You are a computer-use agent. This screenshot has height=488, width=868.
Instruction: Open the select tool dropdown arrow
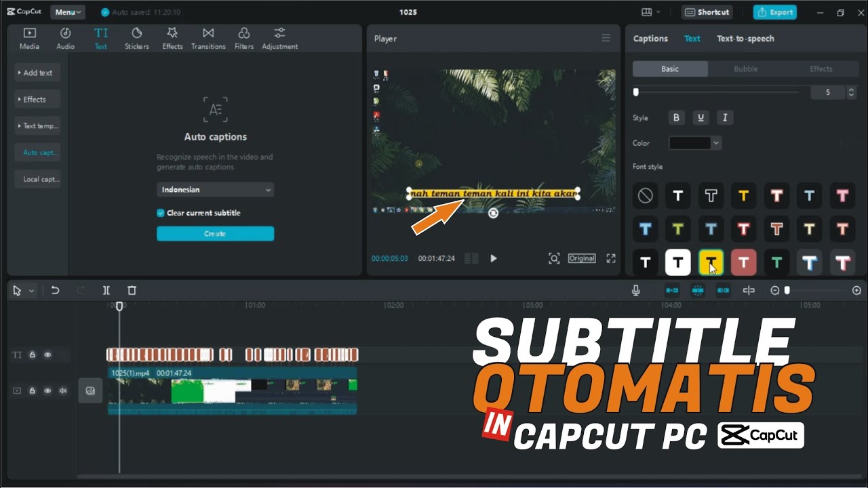pos(31,291)
